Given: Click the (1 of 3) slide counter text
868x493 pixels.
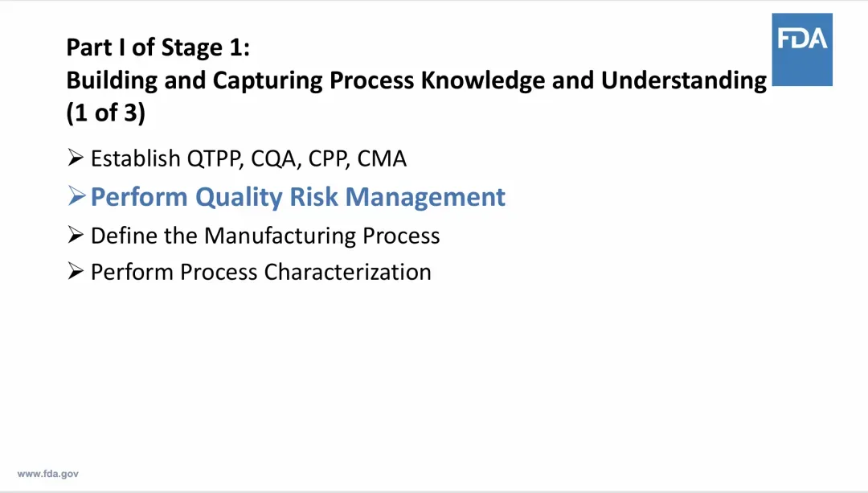Looking at the screenshot, I should tap(106, 113).
